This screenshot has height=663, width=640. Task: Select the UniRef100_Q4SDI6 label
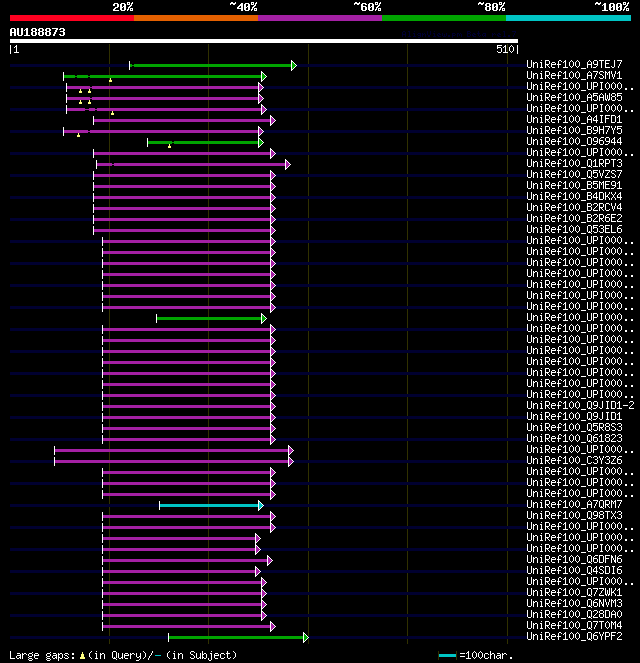[x=574, y=570]
